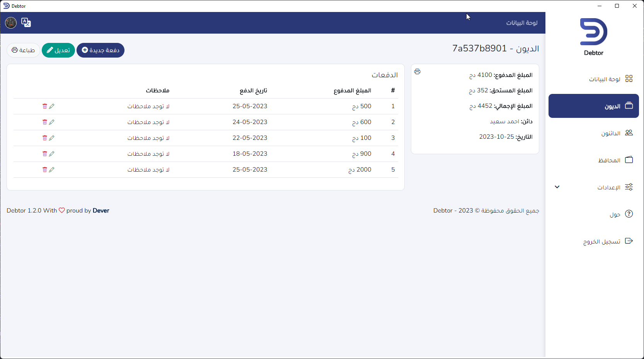This screenshot has height=359, width=644.
Task: Edit the 2000 payment row
Action: tap(52, 170)
